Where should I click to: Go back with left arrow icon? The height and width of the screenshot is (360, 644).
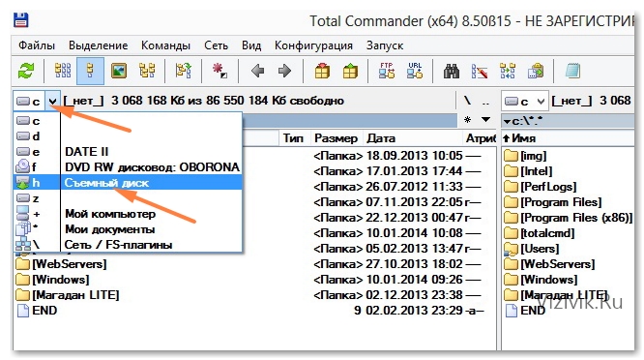[257, 71]
